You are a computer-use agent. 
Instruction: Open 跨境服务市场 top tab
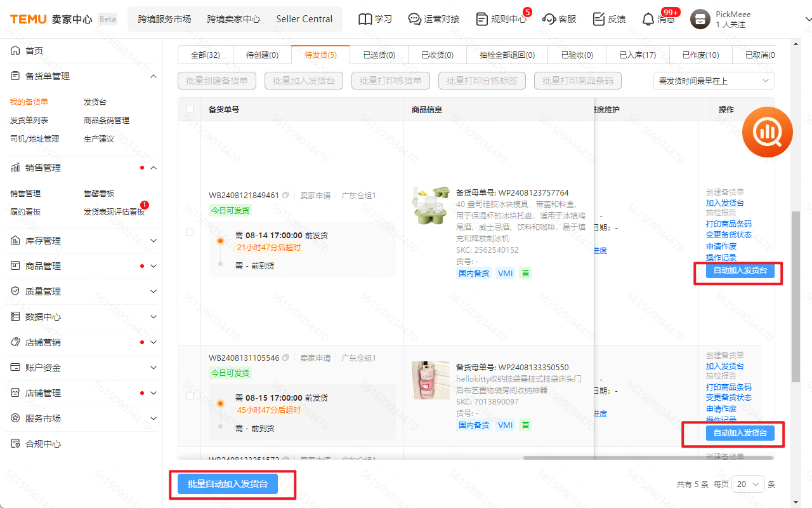pos(165,19)
